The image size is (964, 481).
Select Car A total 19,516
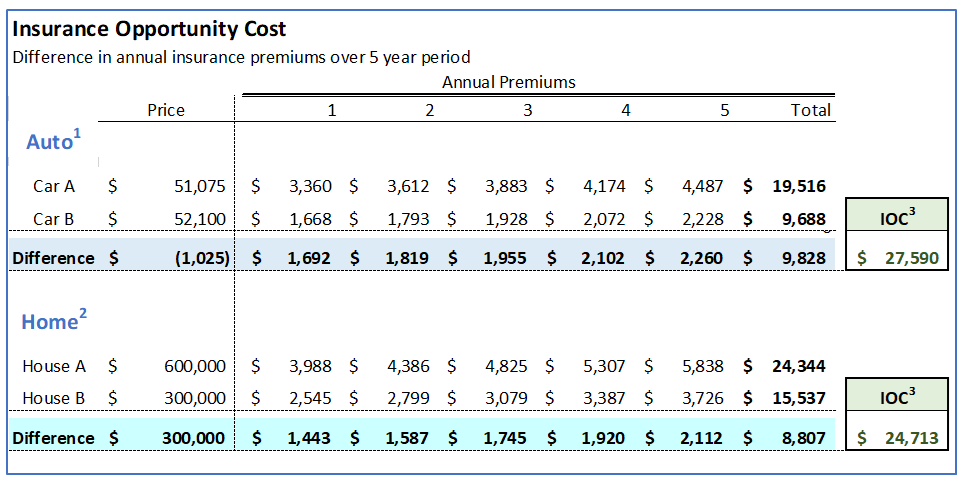tap(799, 186)
